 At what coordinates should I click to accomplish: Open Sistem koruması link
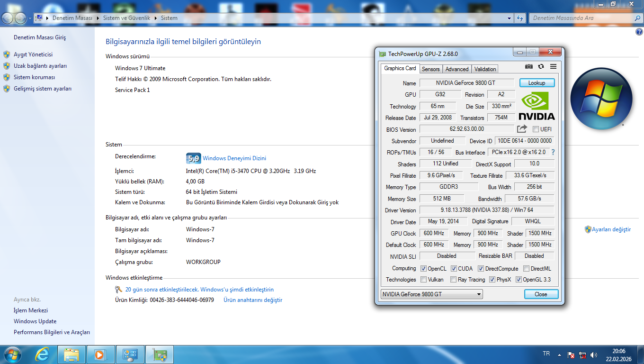click(x=35, y=77)
